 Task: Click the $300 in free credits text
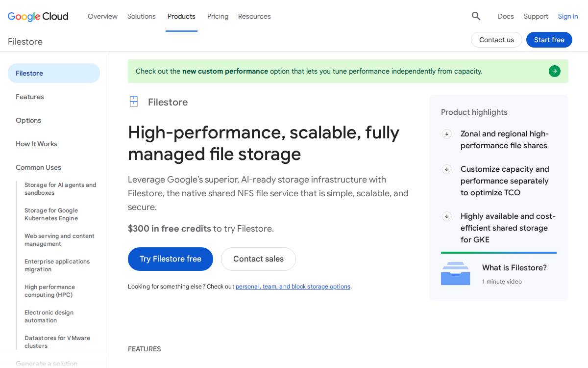170,229
